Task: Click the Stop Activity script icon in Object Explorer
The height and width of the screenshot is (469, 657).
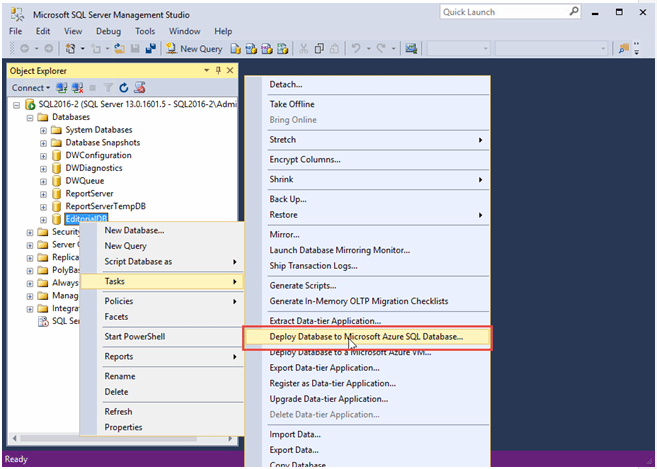Action: pos(140,88)
